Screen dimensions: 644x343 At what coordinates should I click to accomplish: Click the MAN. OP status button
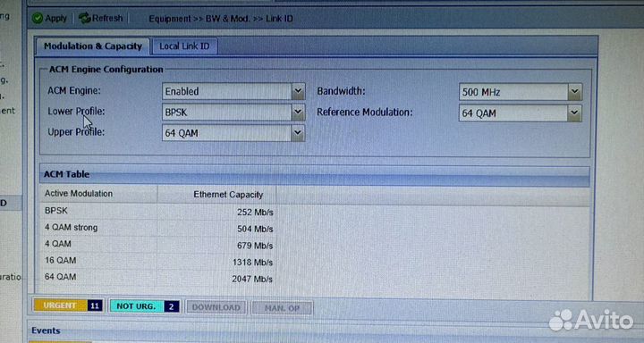pos(282,308)
